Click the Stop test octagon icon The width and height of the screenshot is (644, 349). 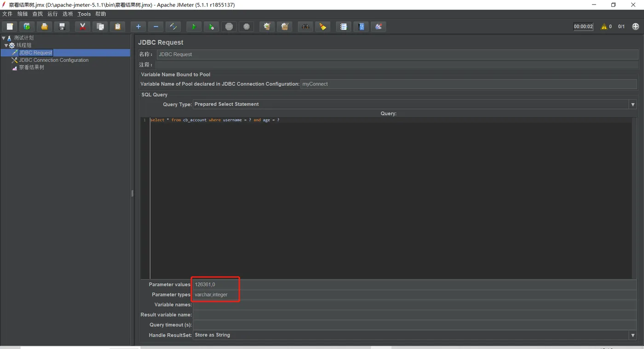tap(229, 27)
